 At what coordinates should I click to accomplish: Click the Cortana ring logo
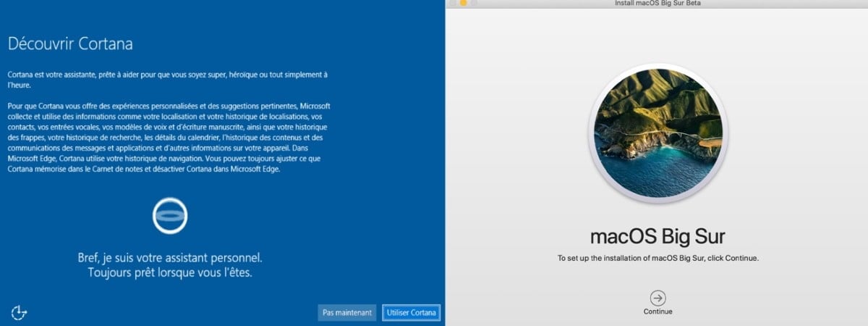pos(171,215)
